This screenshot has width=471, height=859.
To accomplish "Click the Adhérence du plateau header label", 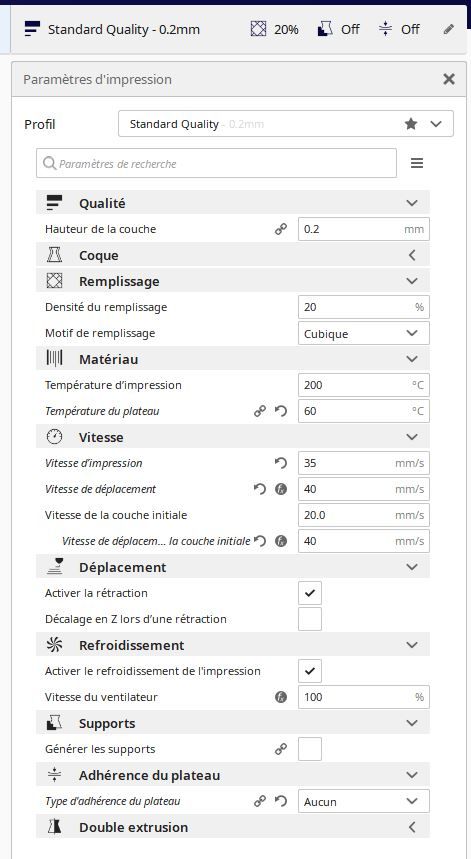I will 150,776.
